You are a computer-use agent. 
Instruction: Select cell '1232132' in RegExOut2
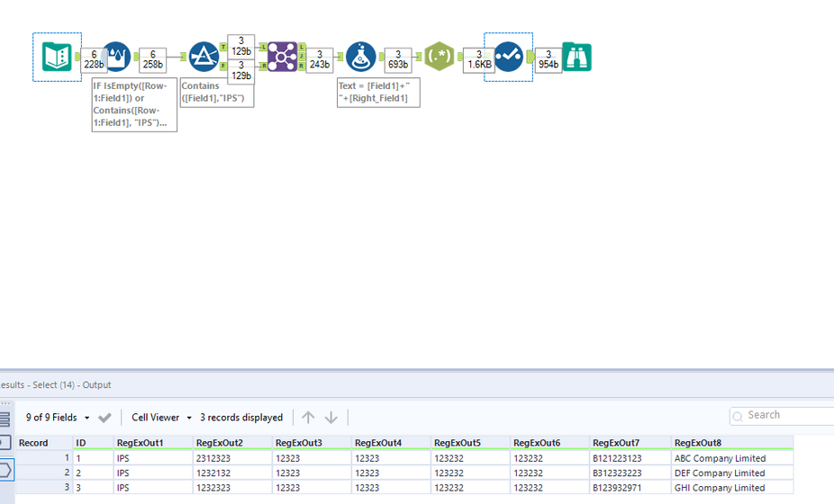pos(232,473)
